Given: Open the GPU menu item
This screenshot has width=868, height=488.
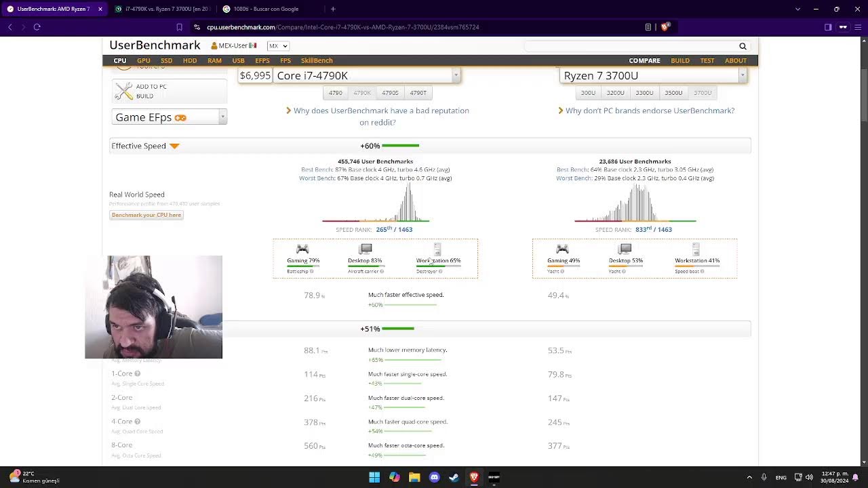Looking at the screenshot, I should pyautogui.click(x=144, y=60).
